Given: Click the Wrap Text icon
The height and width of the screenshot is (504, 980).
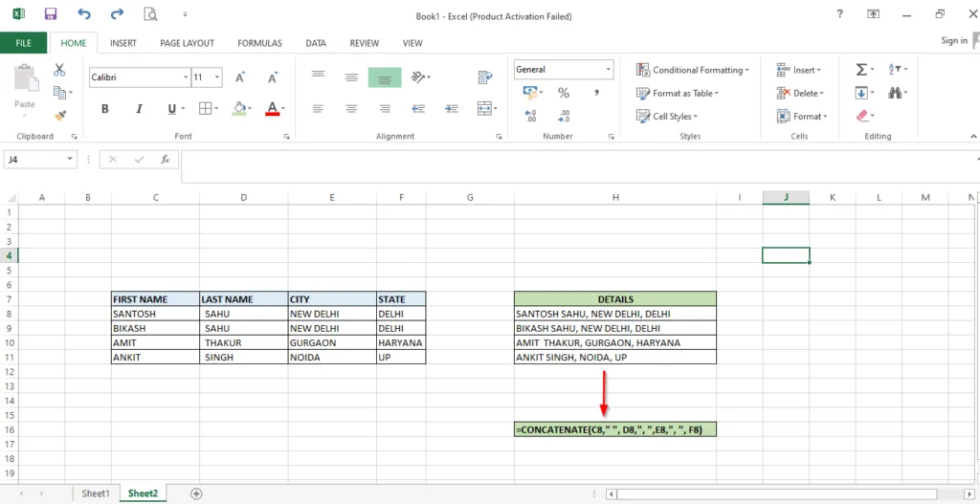Looking at the screenshot, I should (485, 77).
